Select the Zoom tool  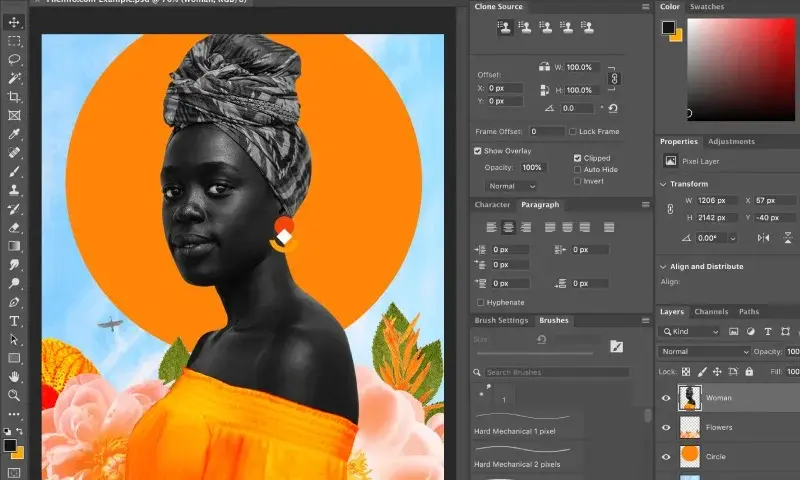[14, 395]
